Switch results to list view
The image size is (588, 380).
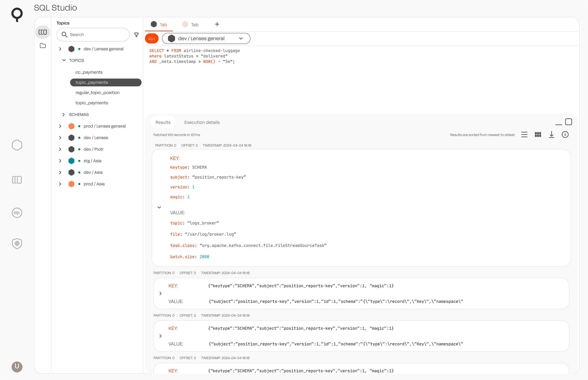point(524,135)
